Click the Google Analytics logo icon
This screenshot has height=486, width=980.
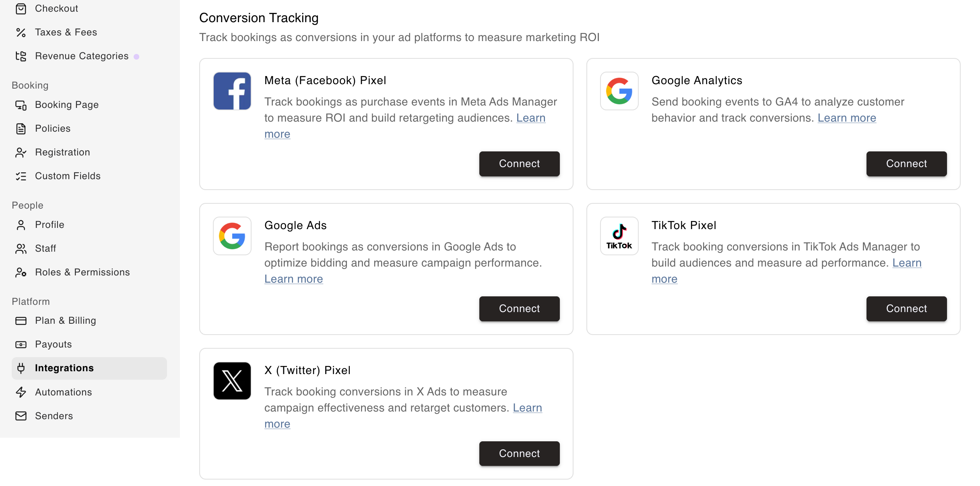tap(619, 91)
